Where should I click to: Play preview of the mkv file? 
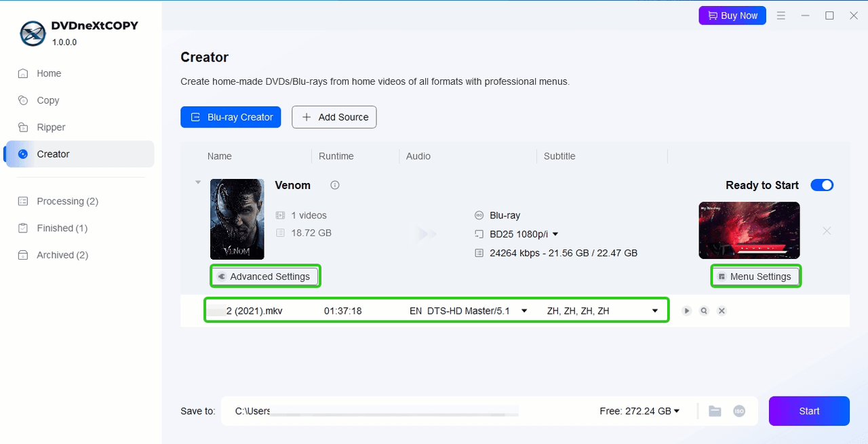pos(687,311)
